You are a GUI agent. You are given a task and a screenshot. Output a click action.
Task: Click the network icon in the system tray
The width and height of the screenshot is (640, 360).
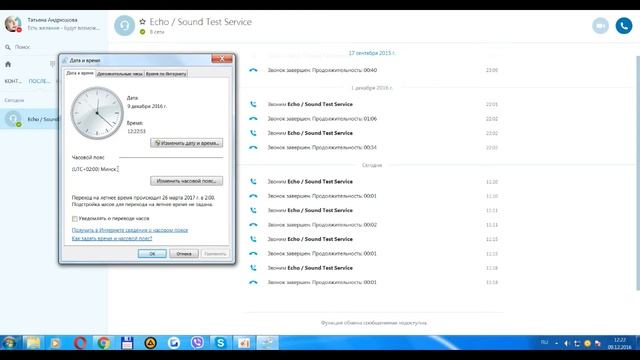point(577,344)
